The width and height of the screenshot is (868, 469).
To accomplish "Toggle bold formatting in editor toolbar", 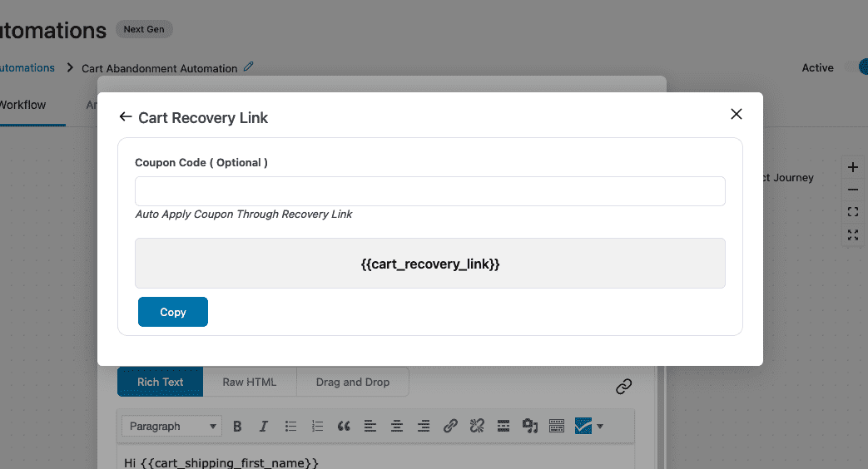I will pyautogui.click(x=237, y=426).
